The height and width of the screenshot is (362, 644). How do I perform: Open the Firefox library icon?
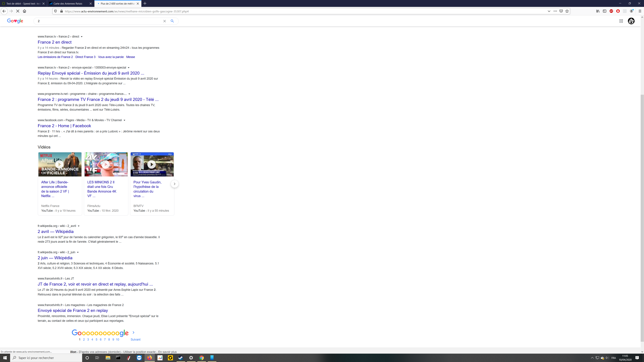point(598,11)
